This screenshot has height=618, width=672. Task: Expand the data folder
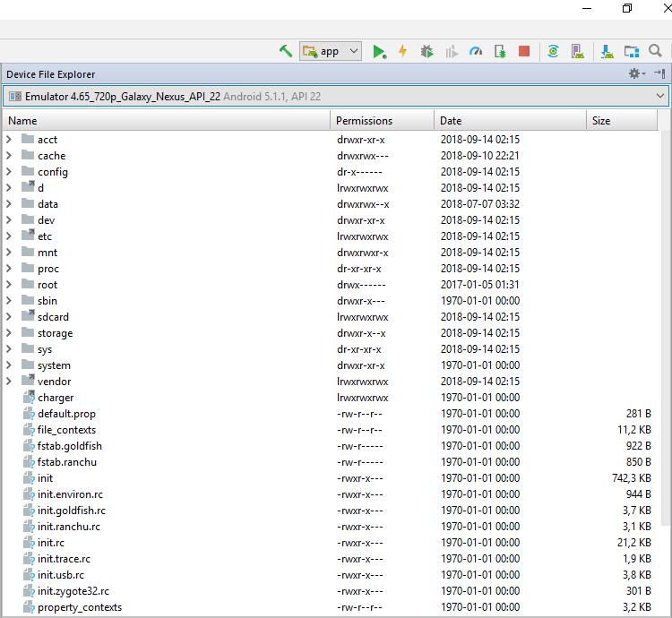(x=9, y=204)
